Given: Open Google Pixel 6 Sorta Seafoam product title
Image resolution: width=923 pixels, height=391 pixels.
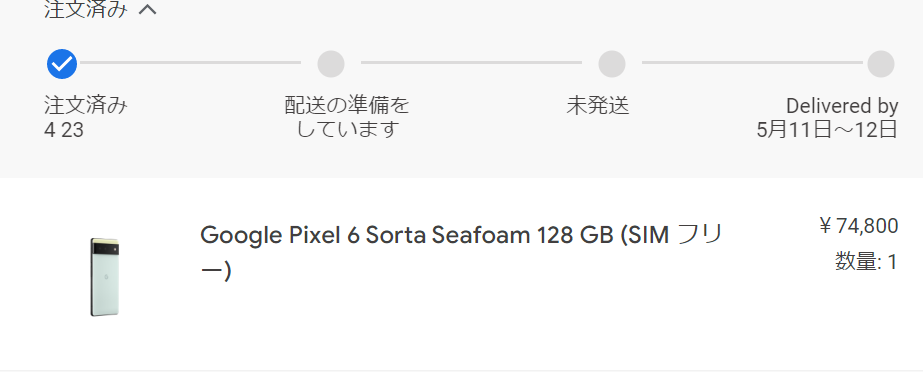Looking at the screenshot, I should point(462,253).
